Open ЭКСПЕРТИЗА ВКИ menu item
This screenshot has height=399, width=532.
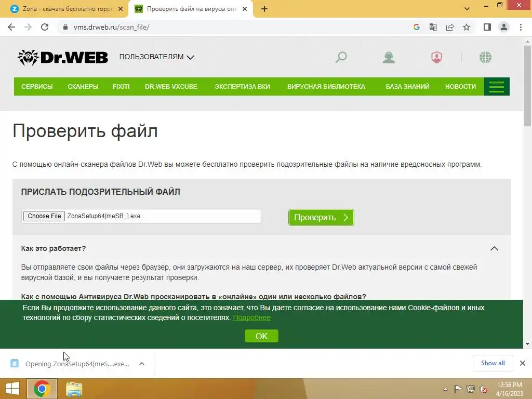click(242, 87)
